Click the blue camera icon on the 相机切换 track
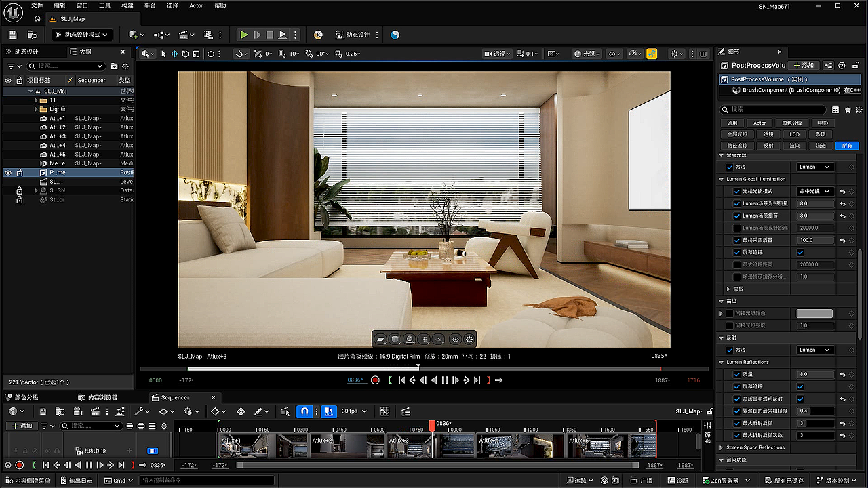The height and width of the screenshot is (488, 868). (153, 451)
